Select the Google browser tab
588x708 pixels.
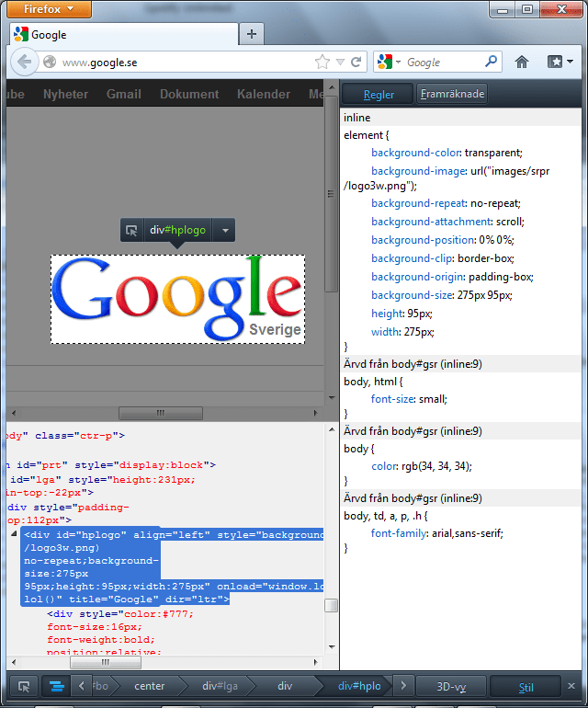[x=124, y=34]
